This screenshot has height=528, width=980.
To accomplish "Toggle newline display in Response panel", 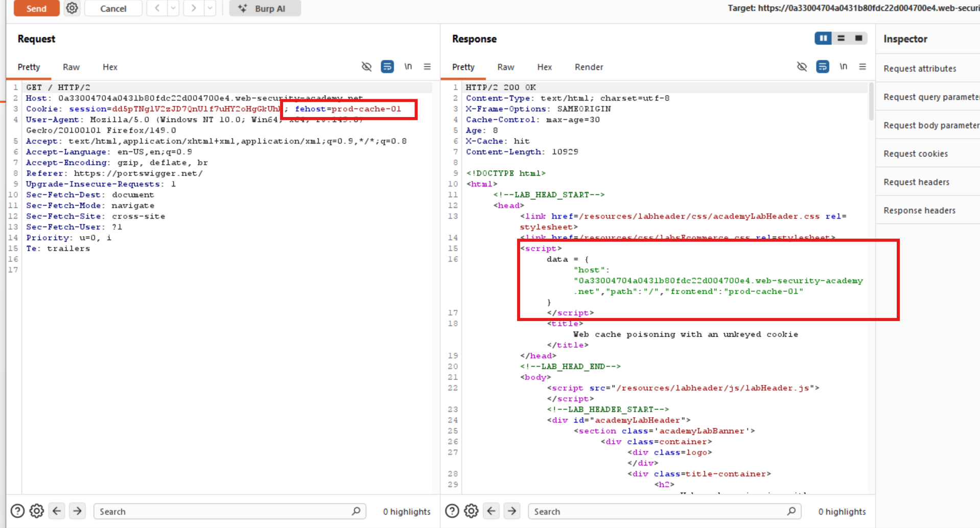I will click(843, 66).
